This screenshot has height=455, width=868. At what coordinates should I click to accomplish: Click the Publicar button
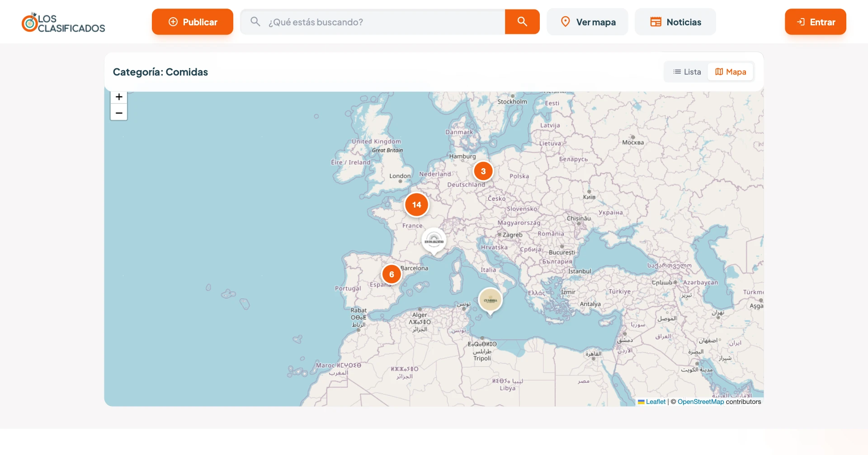[x=193, y=22]
